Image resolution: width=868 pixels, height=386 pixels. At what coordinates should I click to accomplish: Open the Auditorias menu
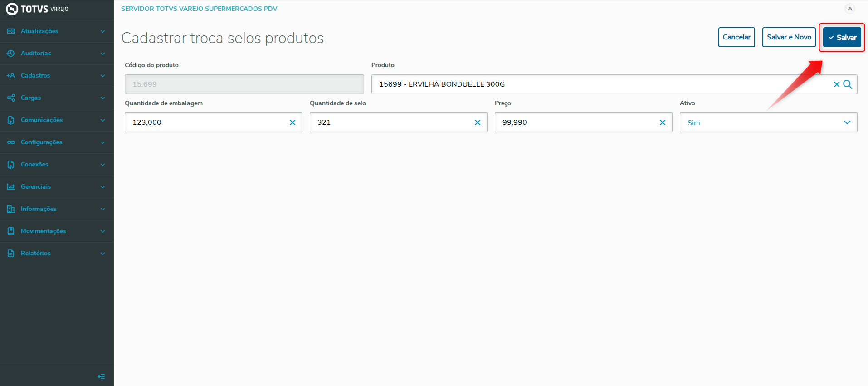point(57,54)
